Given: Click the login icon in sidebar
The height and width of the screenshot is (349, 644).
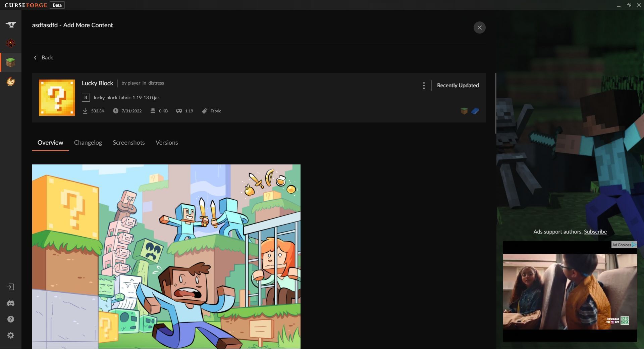Looking at the screenshot, I should point(11,287).
